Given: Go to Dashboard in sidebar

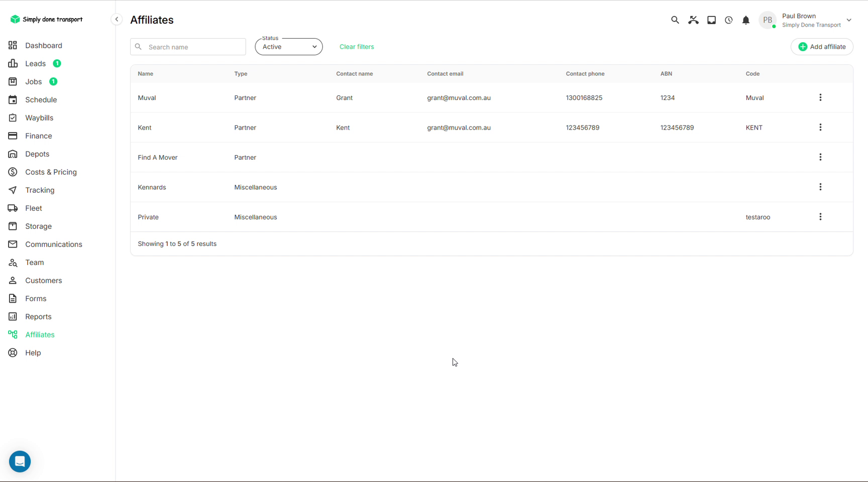Looking at the screenshot, I should (x=44, y=45).
